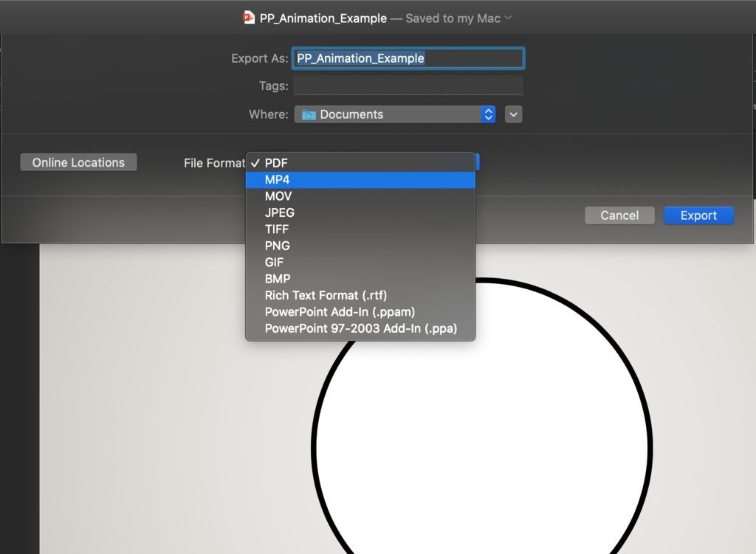Select Rich Text Format (.rtf)

click(360, 295)
